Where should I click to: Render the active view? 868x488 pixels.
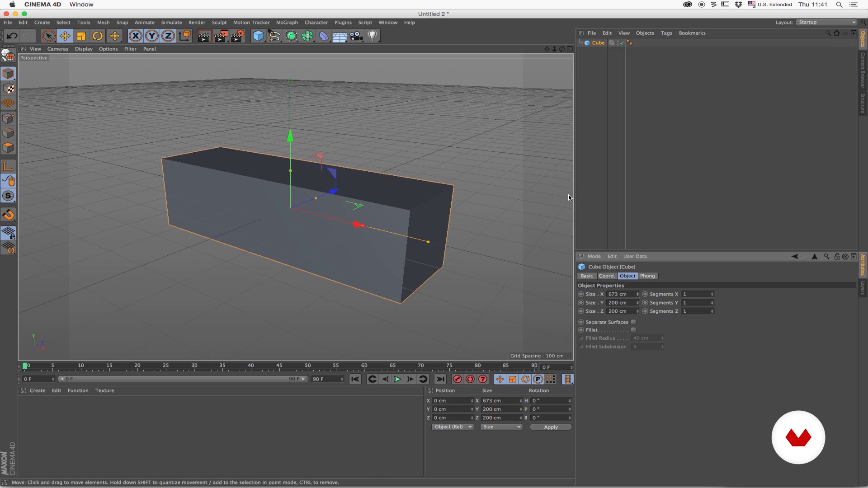204,36
